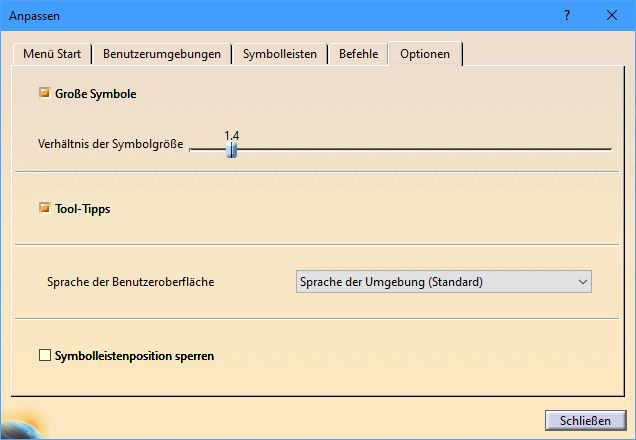This screenshot has width=636, height=440.
Task: Click the Anpassen title bar text
Action: pos(35,16)
